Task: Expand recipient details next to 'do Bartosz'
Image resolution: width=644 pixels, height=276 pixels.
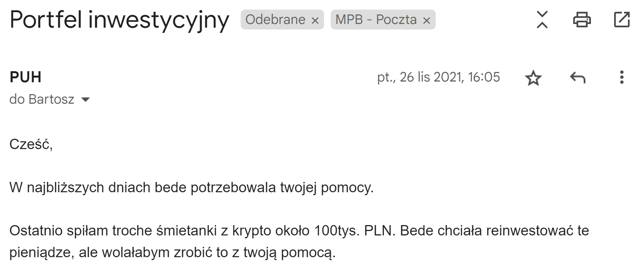Action: (86, 100)
